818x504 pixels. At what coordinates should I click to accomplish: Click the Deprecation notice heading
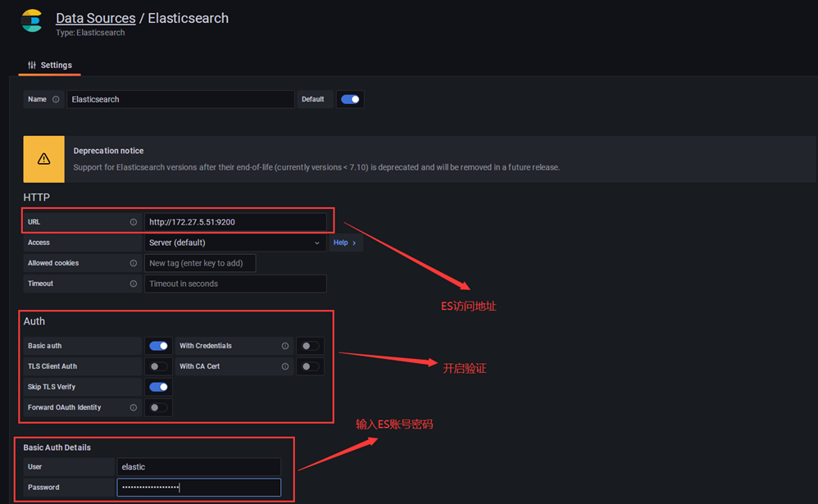click(108, 151)
